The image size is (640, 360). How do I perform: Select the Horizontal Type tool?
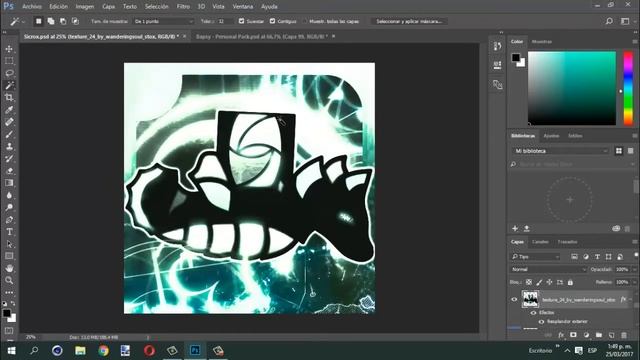click(9, 232)
